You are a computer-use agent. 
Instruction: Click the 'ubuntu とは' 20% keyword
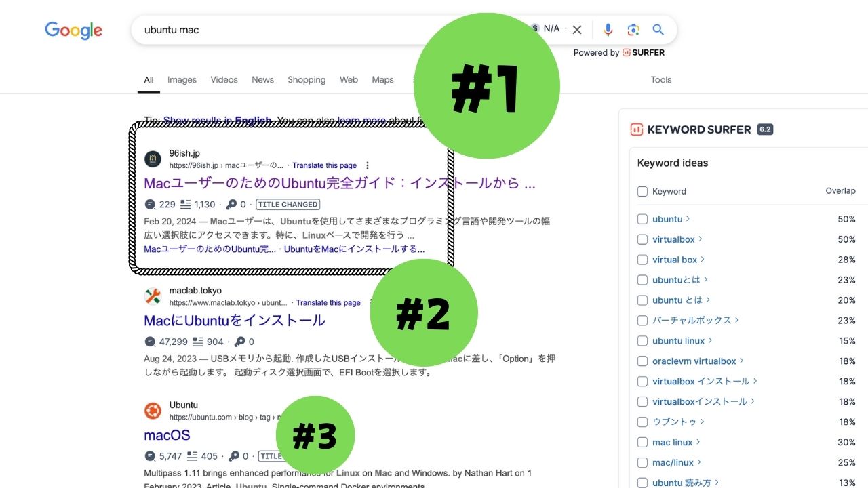pos(677,300)
